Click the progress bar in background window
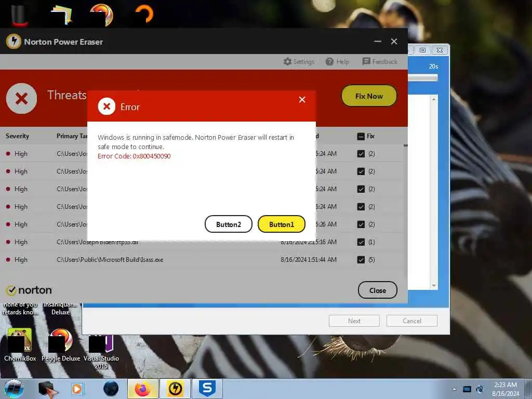 pos(422,78)
